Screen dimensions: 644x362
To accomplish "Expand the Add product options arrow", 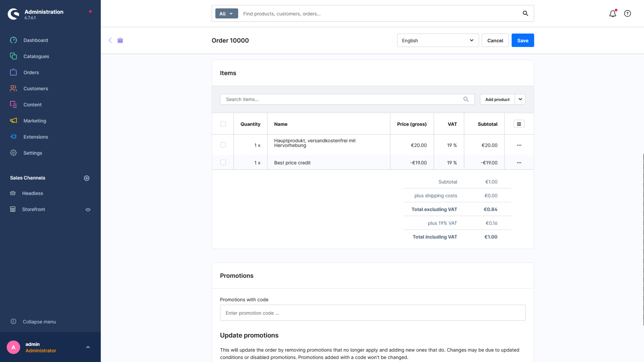I will [520, 99].
